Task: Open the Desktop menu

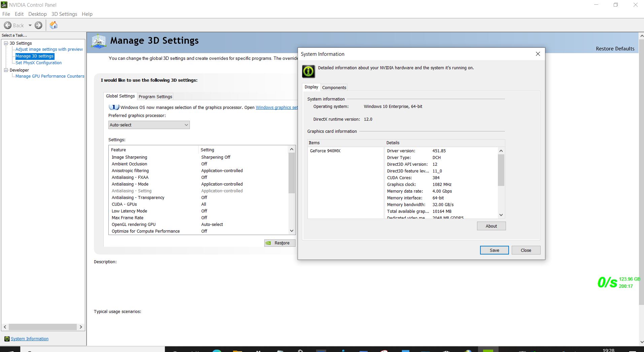Action: [x=37, y=14]
